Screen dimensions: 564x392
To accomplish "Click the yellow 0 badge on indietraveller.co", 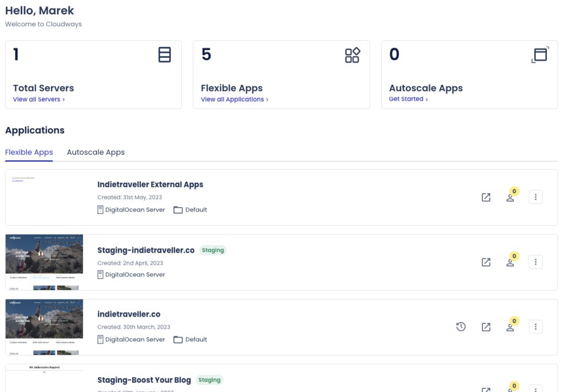I will (514, 321).
